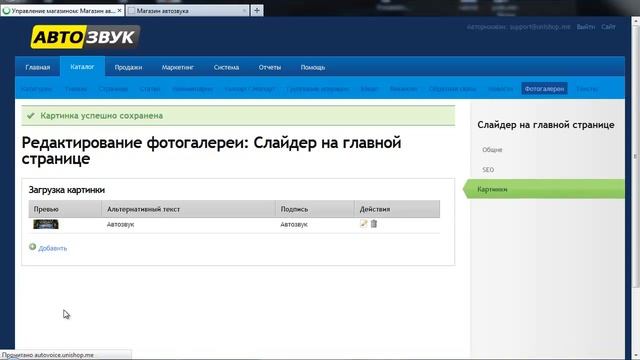This screenshot has width=640, height=360.
Task: Click the Выйти link
Action: coord(586,27)
